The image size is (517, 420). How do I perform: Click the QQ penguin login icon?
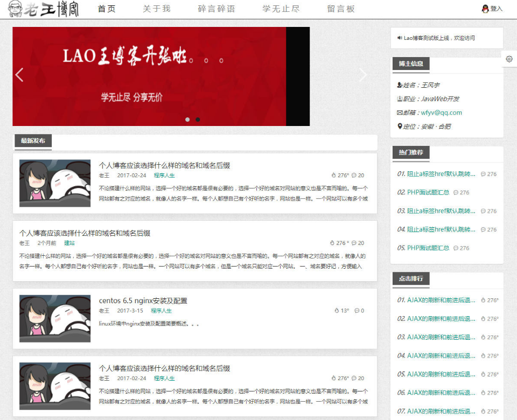485,9
